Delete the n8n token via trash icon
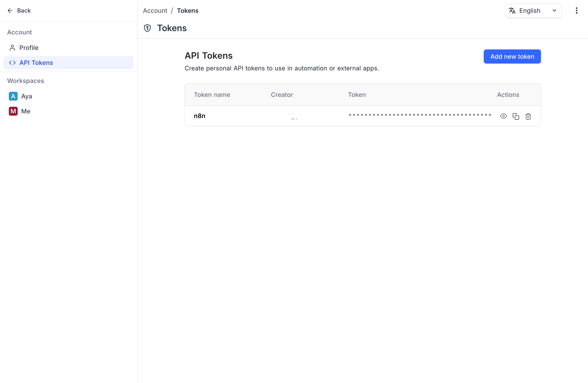Image resolution: width=588 pixels, height=383 pixels. pyautogui.click(x=528, y=116)
